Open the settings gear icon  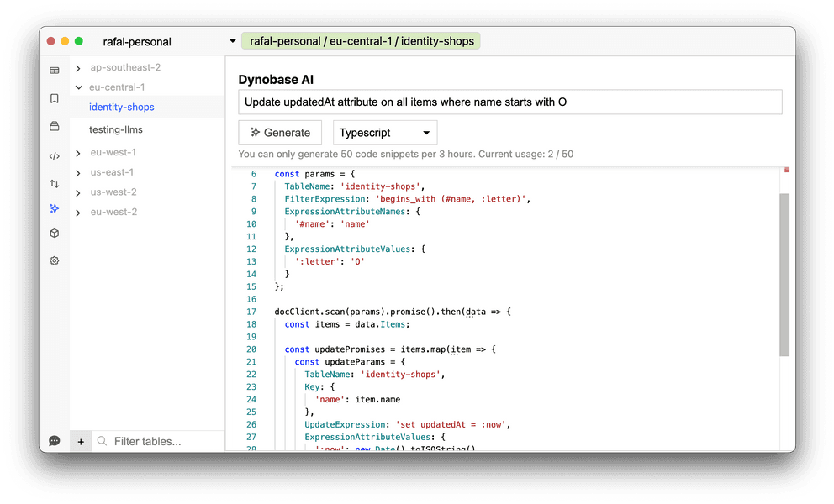click(x=54, y=260)
